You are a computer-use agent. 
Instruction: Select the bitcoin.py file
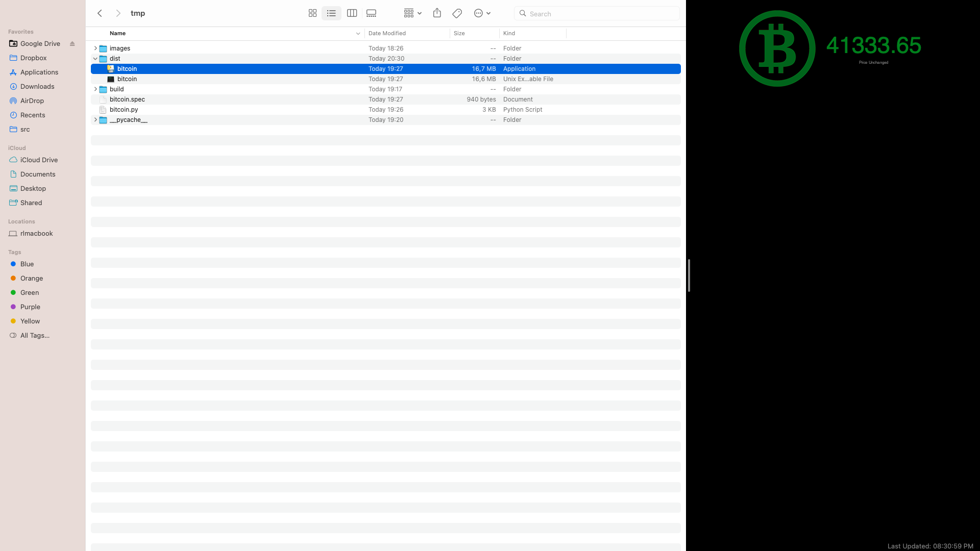tap(386, 110)
